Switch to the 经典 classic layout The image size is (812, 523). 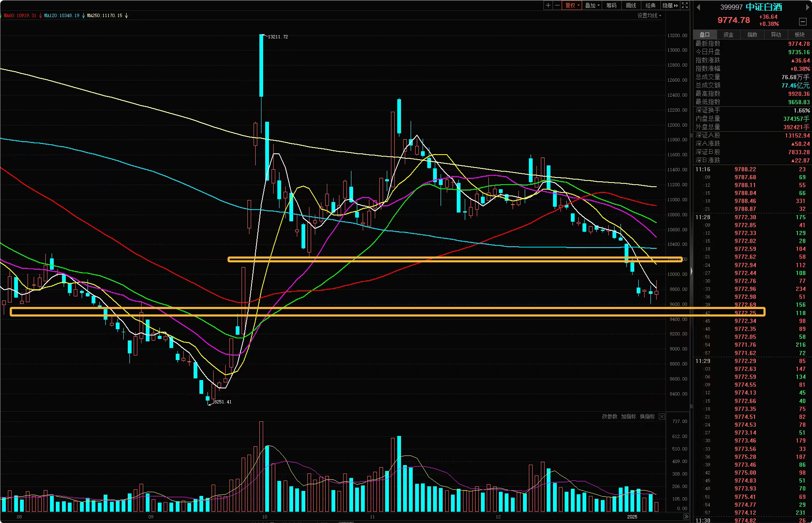tap(650, 5)
